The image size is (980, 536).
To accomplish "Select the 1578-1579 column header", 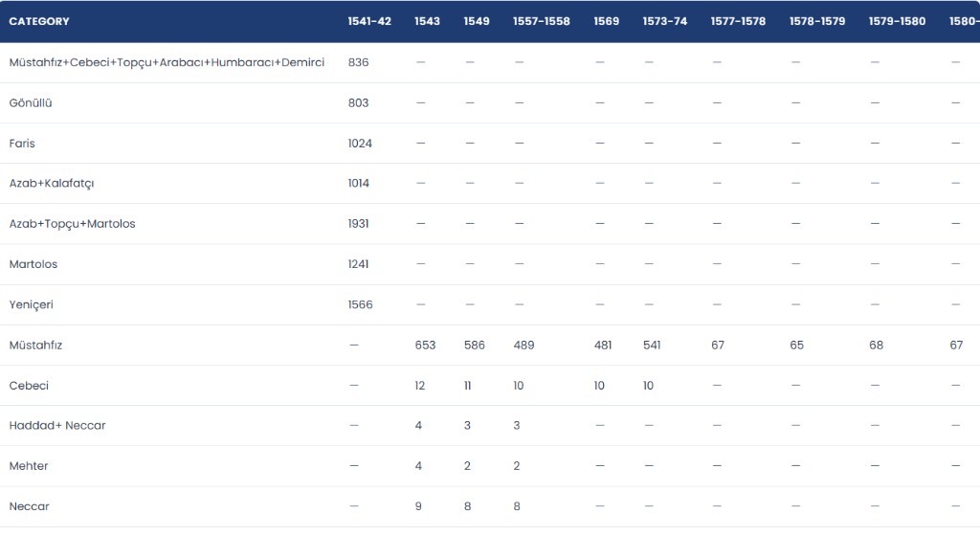I will coord(817,21).
